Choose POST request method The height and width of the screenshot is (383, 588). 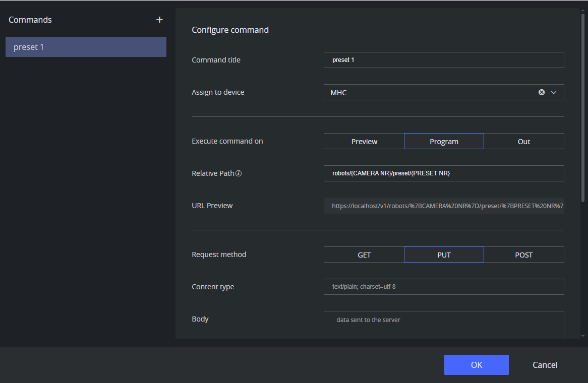pyautogui.click(x=523, y=255)
